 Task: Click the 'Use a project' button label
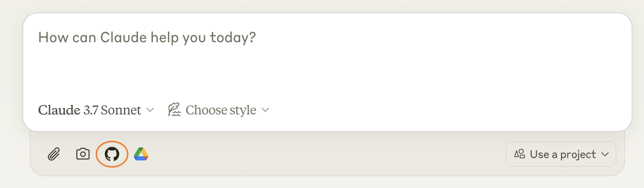(563, 154)
